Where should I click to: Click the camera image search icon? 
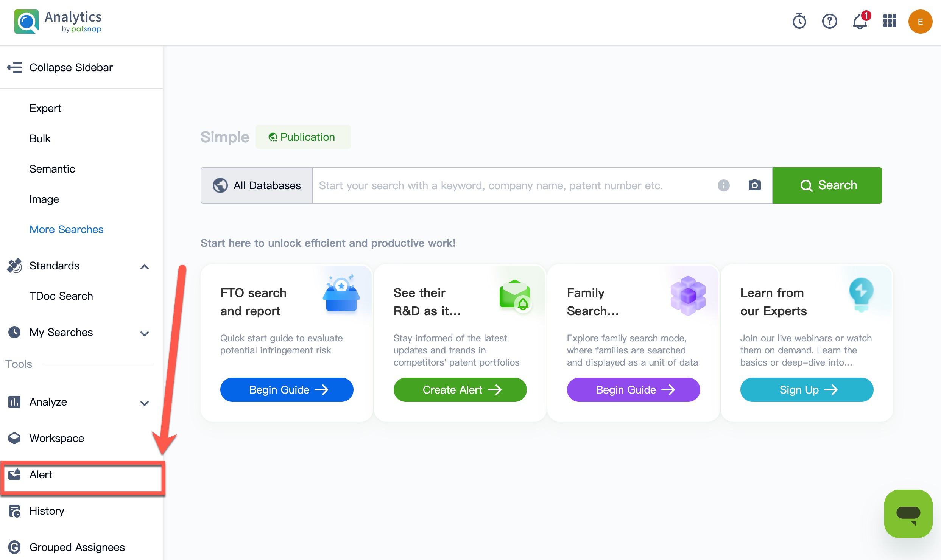pos(754,185)
